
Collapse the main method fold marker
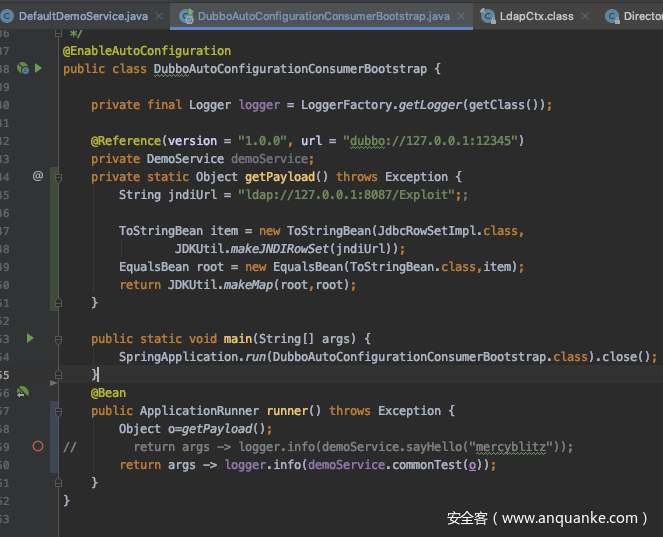point(59,340)
